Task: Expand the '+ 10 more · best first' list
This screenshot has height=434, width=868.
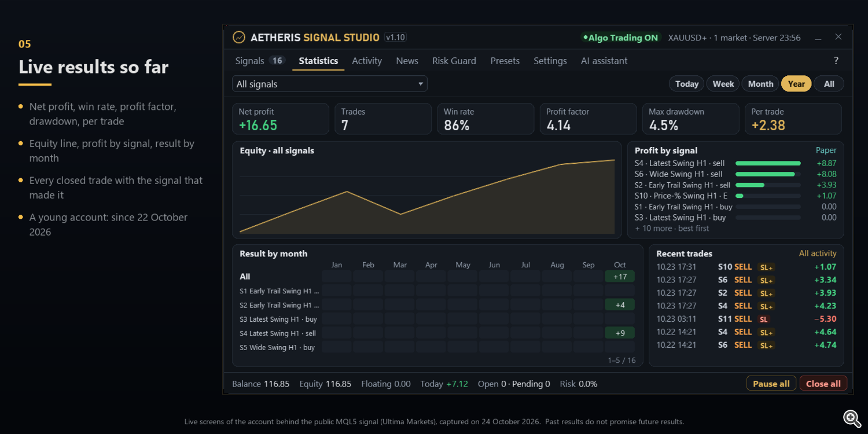Action: [x=672, y=229]
